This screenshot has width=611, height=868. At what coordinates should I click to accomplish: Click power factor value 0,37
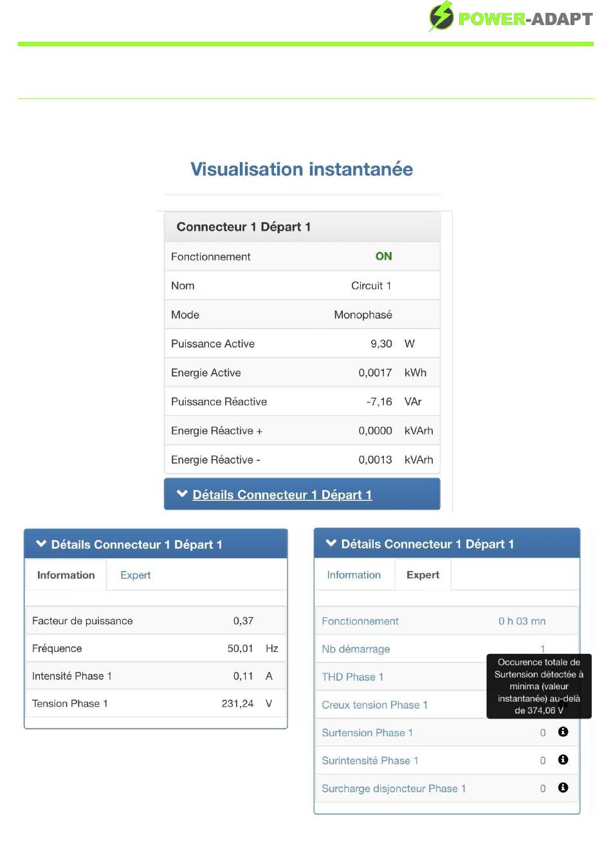(244, 620)
